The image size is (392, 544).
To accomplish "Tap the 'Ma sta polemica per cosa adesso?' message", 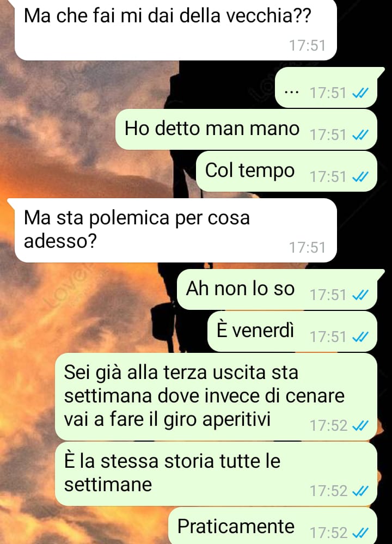I will [x=173, y=230].
